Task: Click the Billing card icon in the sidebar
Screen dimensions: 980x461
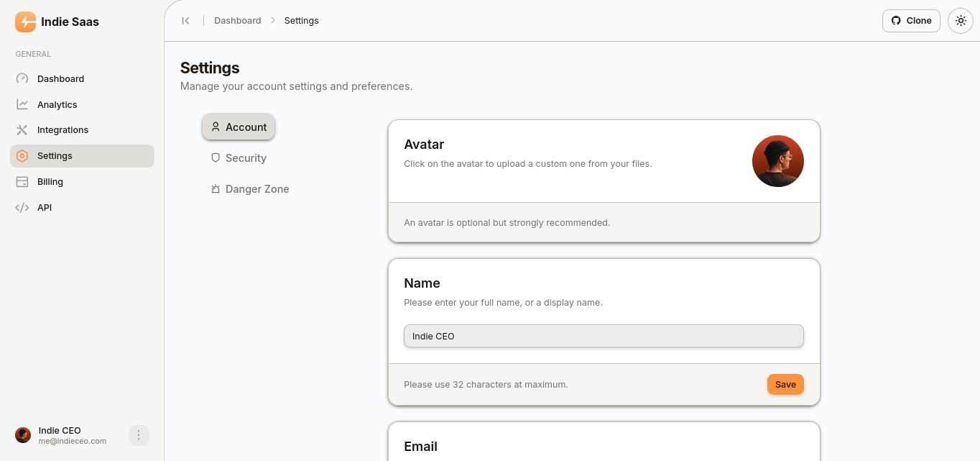Action: (x=22, y=182)
